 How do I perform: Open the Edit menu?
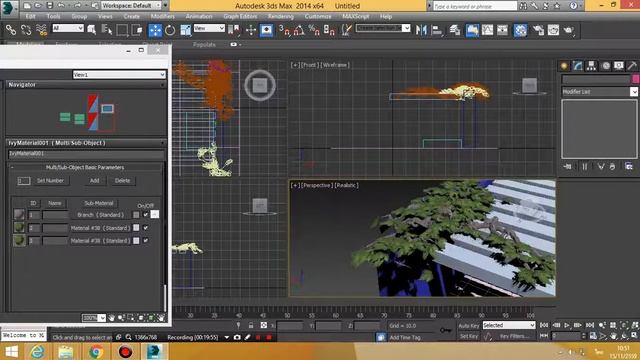(x=31, y=16)
